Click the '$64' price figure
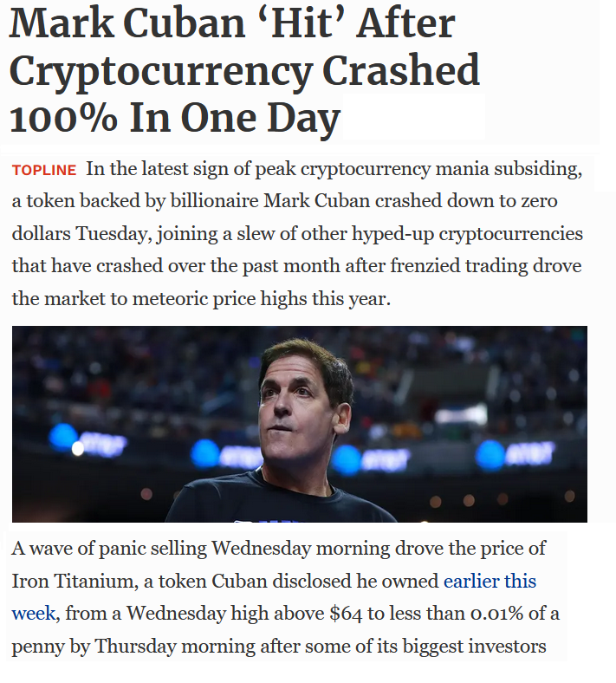 pos(346,614)
